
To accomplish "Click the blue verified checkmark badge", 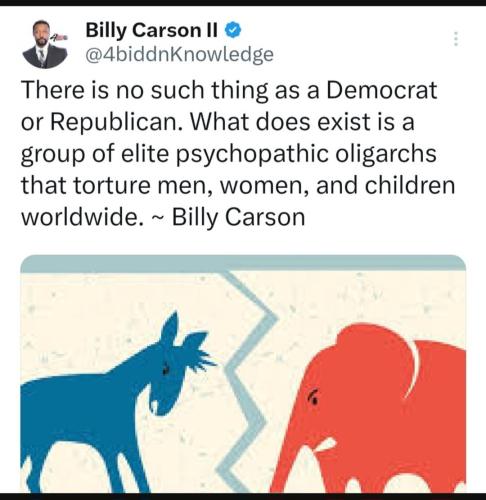I will click(233, 31).
